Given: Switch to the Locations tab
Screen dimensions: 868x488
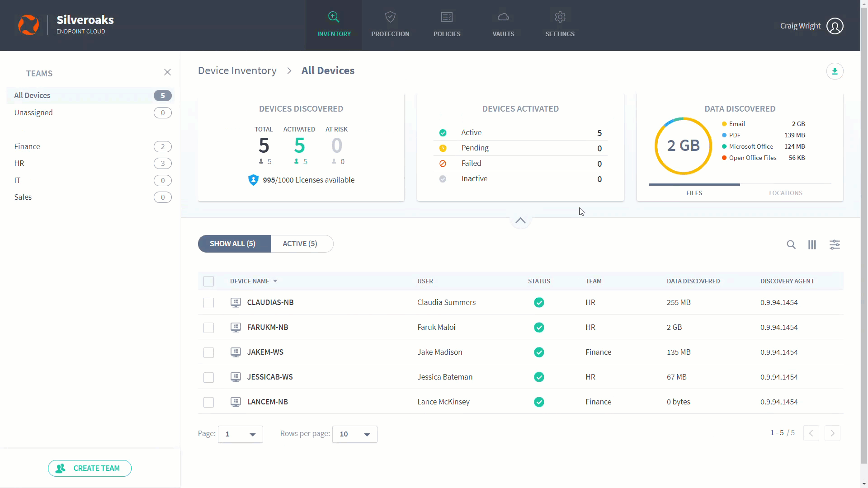Looking at the screenshot, I should point(786,192).
